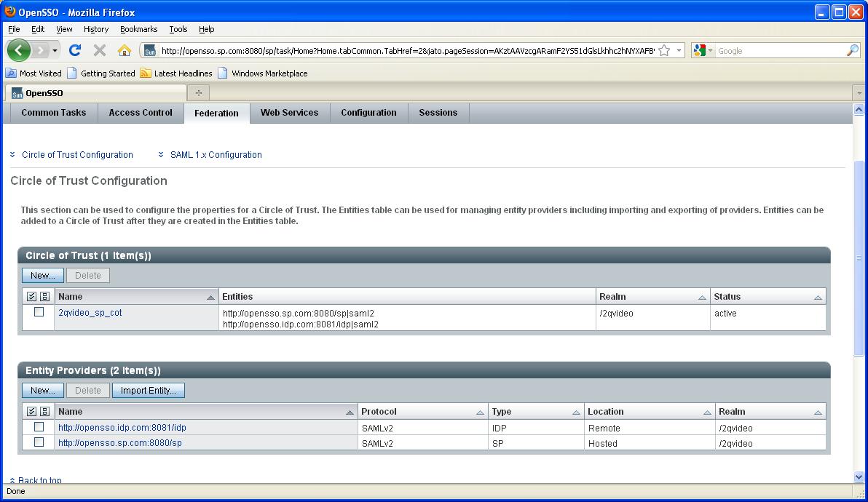Focus the Google search field
Screen dimensions: 868x502
click(781, 51)
